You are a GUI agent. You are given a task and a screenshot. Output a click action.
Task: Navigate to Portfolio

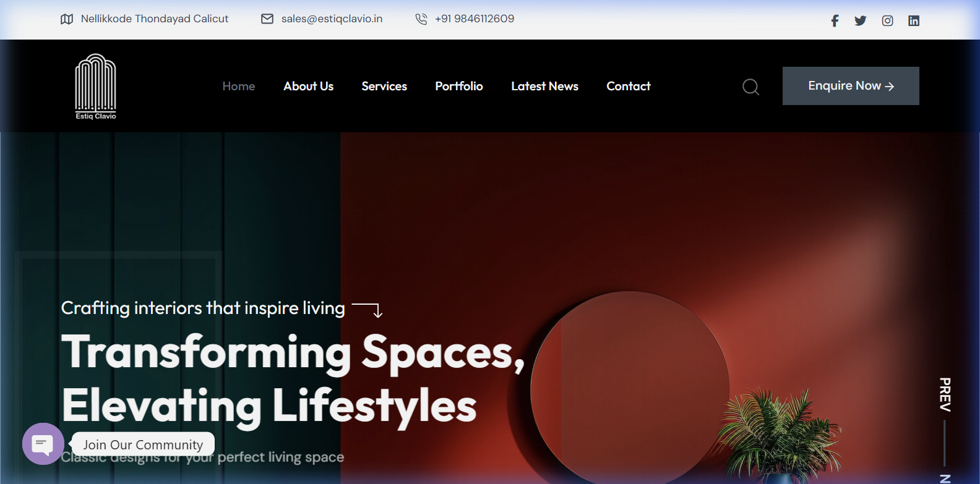[x=458, y=87]
